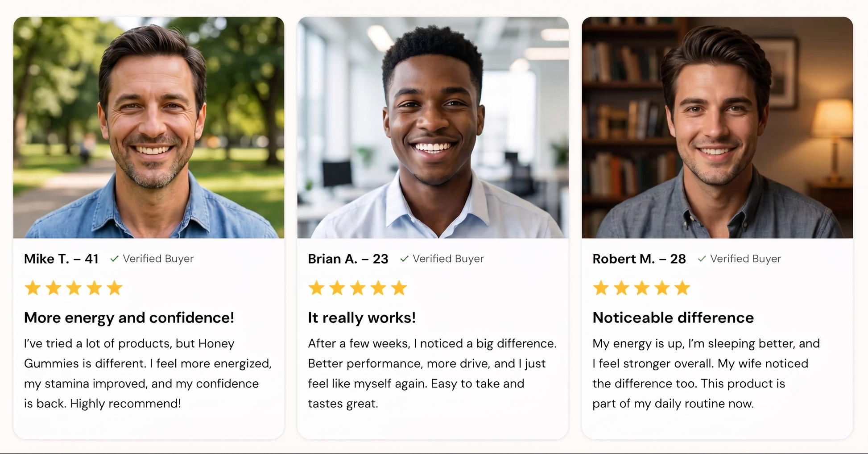
Task: Click the checkmark icon beside Robert M.
Action: pos(702,259)
